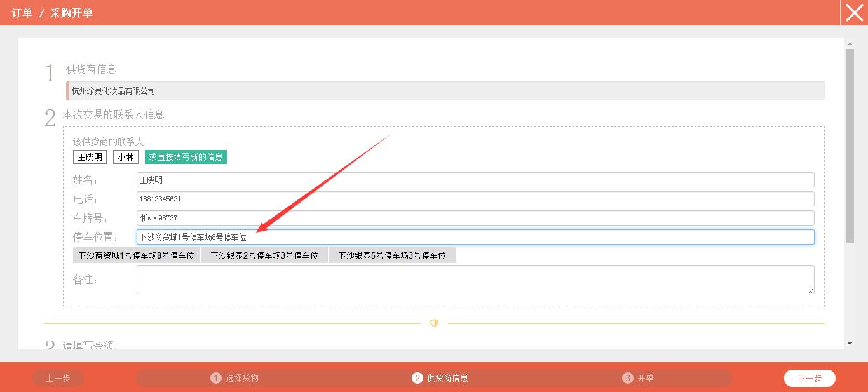
Task: Select contact 王晓明
Action: click(90, 157)
